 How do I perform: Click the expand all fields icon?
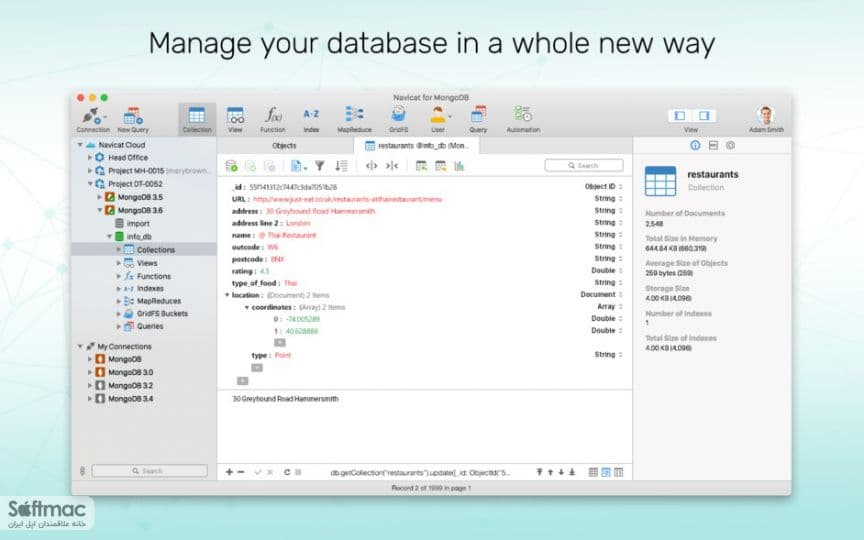tap(371, 165)
